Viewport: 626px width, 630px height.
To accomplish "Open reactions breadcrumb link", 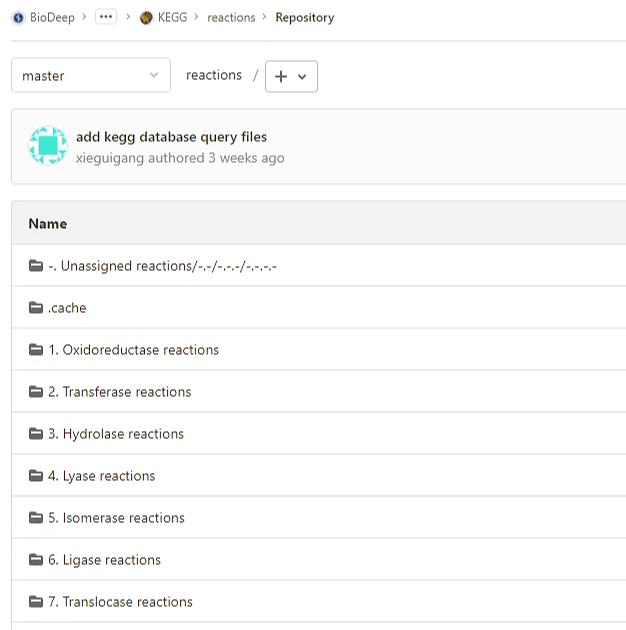I will click(x=231, y=18).
